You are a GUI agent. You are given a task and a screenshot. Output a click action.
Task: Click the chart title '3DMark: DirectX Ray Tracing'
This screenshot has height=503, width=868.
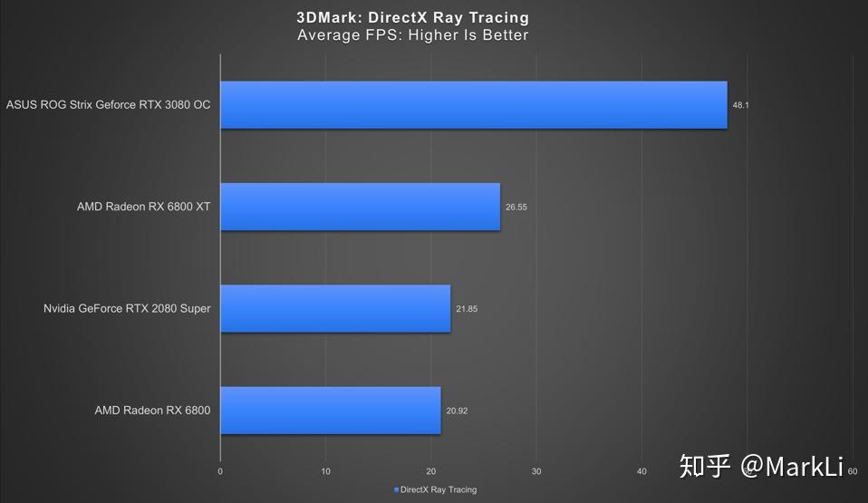(x=412, y=18)
